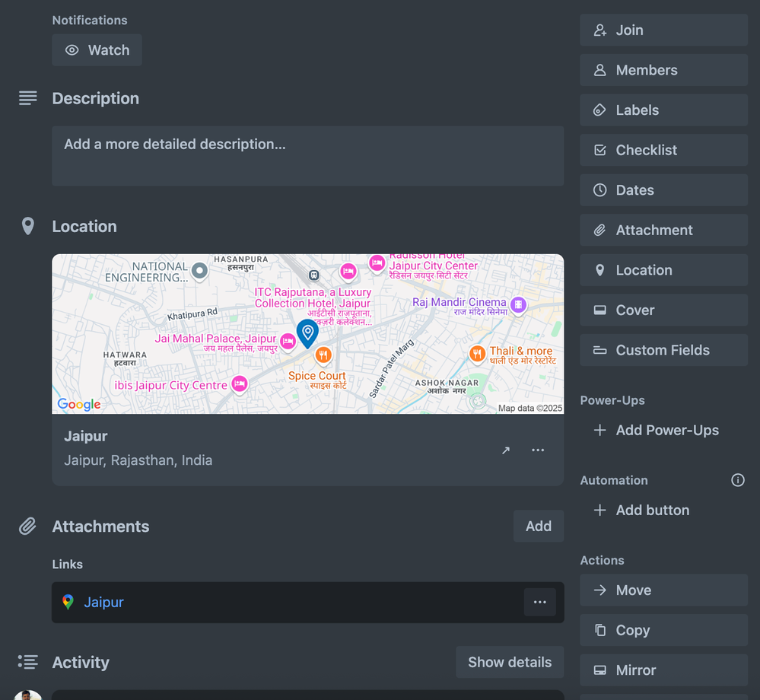This screenshot has width=760, height=700.
Task: Click the Google logo on the map
Action: [78, 404]
